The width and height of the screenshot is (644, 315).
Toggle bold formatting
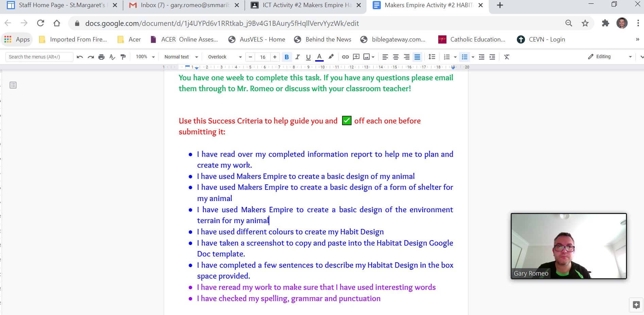pos(287,57)
